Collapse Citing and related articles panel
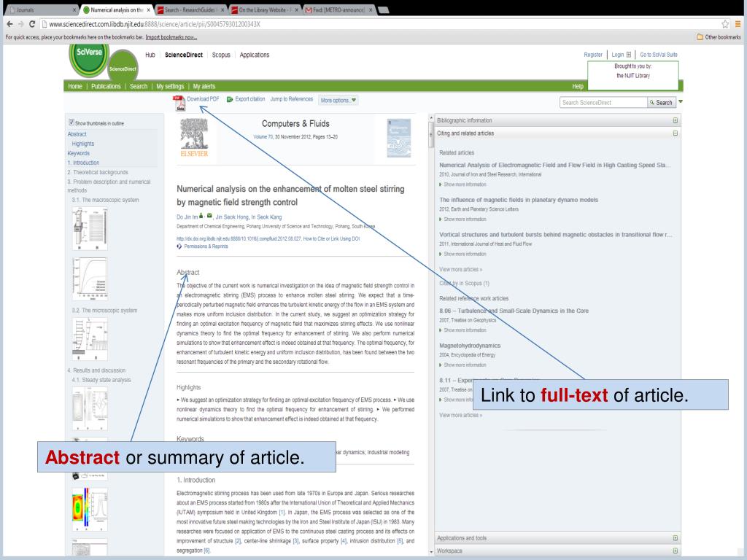The width and height of the screenshot is (747, 560). [675, 133]
